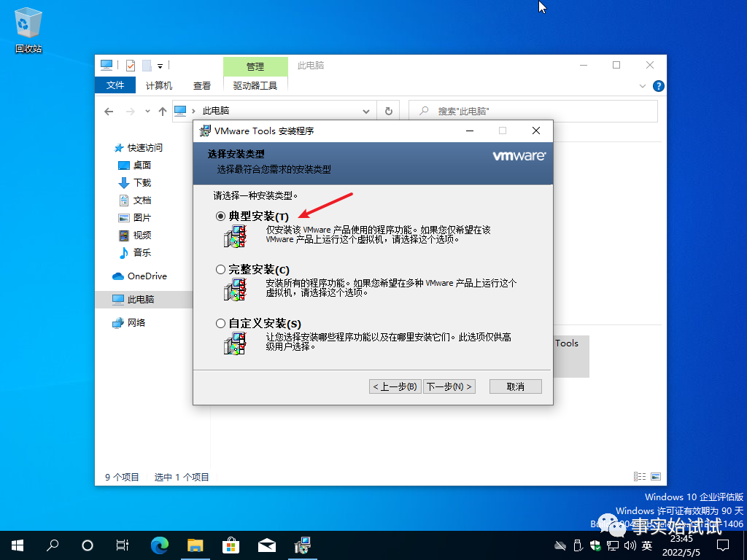
Task: Open the notification center icon
Action: point(723,545)
